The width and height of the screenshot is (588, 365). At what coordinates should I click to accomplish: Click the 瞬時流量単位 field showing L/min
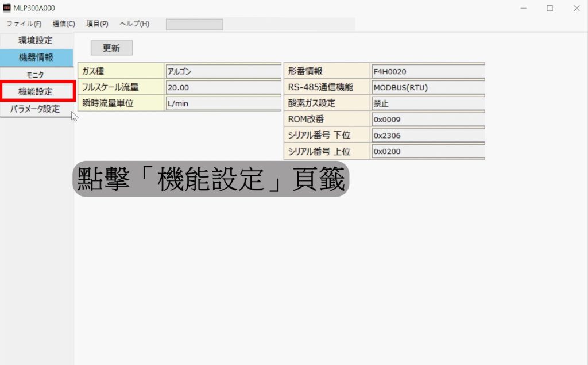point(222,103)
